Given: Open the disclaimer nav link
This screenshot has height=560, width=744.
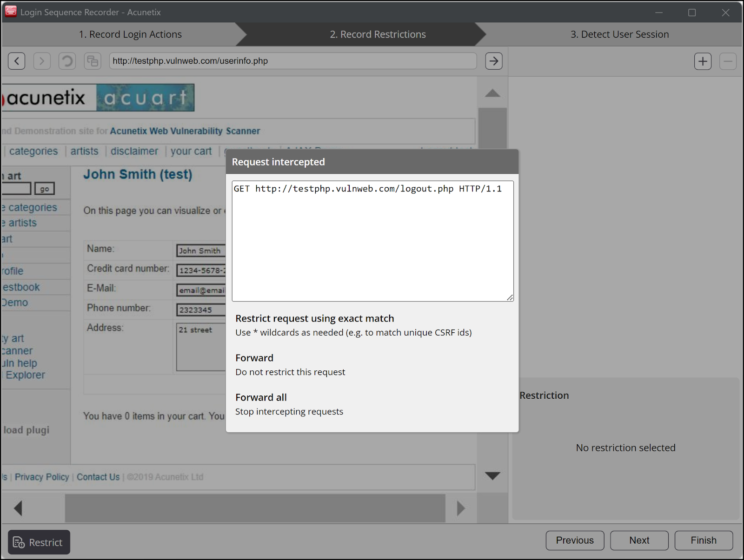Looking at the screenshot, I should (x=134, y=151).
